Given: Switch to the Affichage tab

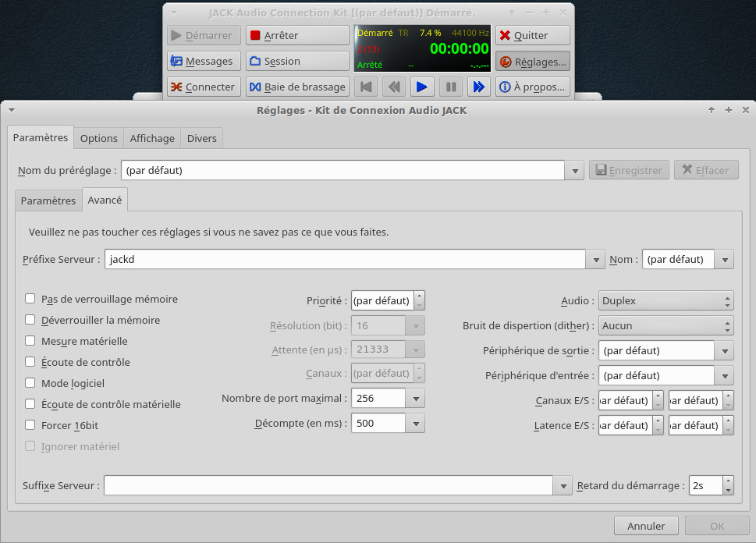Looking at the screenshot, I should 152,138.
